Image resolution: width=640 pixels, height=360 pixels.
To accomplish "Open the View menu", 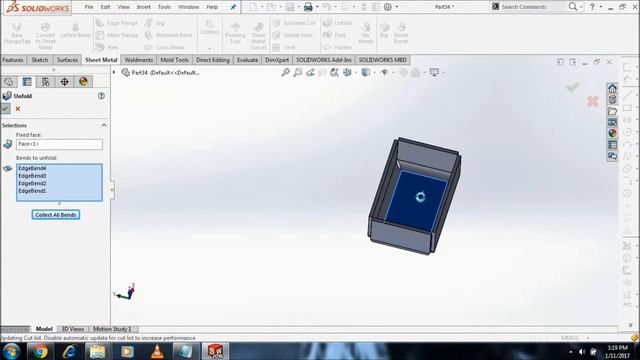I will click(123, 7).
